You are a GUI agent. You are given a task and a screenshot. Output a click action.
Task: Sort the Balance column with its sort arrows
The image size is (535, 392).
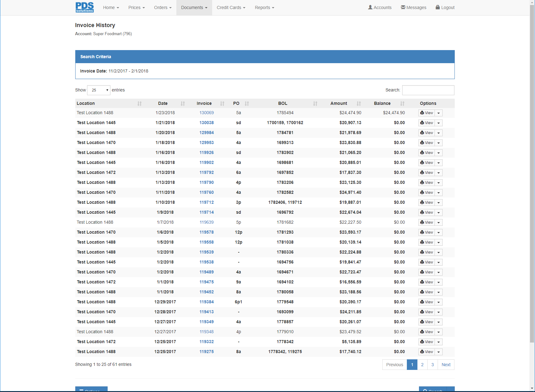pyautogui.click(x=402, y=103)
